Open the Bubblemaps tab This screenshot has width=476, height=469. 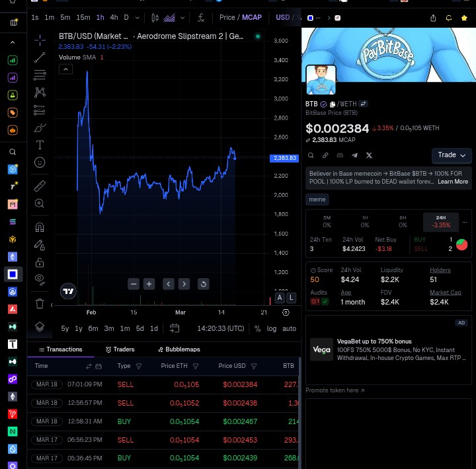[179, 349]
